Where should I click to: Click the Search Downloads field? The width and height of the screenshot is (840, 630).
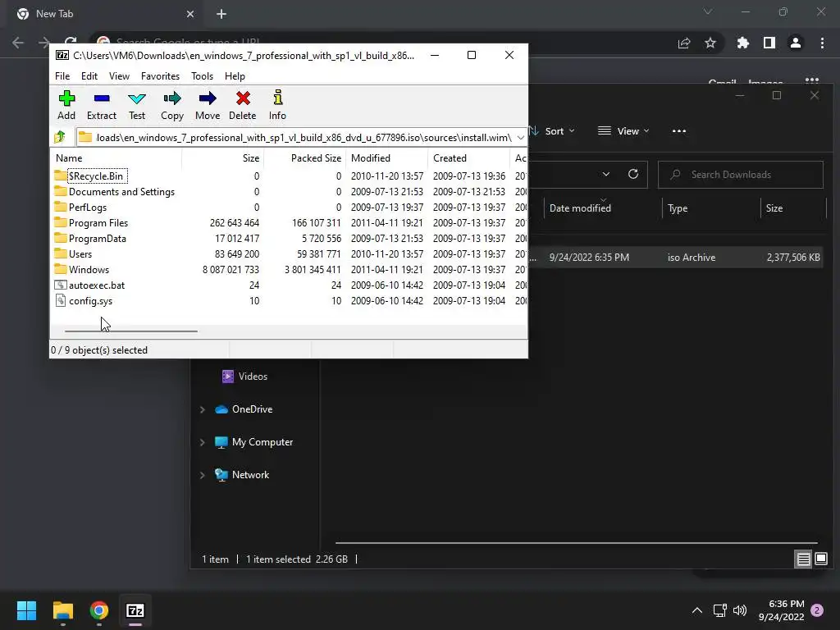[741, 175]
